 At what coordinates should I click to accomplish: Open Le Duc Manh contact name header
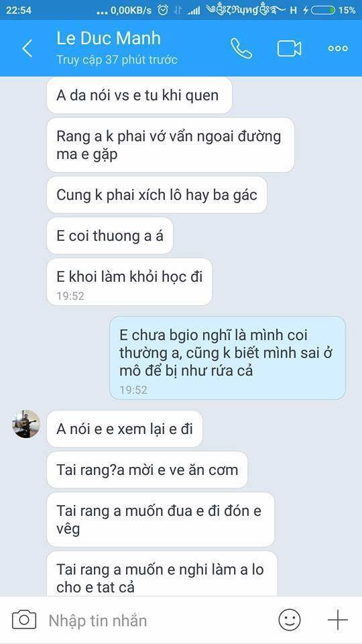(109, 39)
